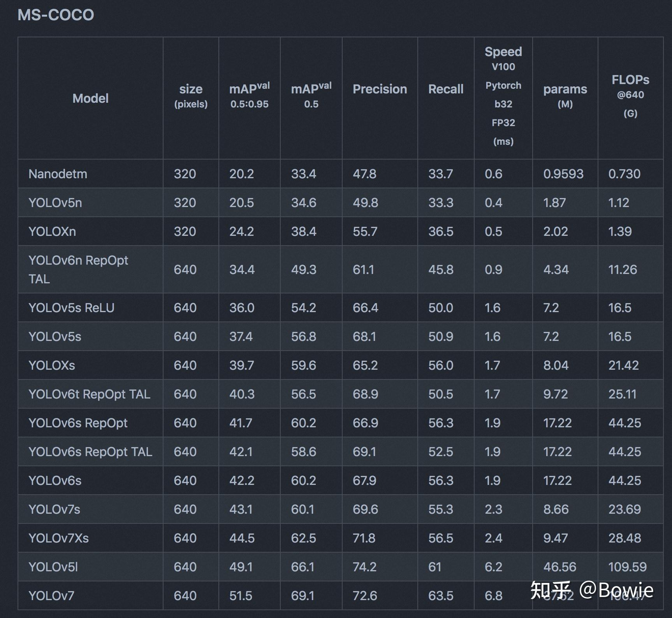Viewport: 672px width, 618px height.
Task: Select the Nanodetm model name cell
Action: 58,174
